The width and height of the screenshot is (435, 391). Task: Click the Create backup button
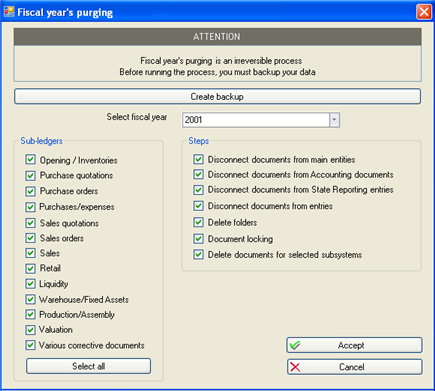pos(217,97)
